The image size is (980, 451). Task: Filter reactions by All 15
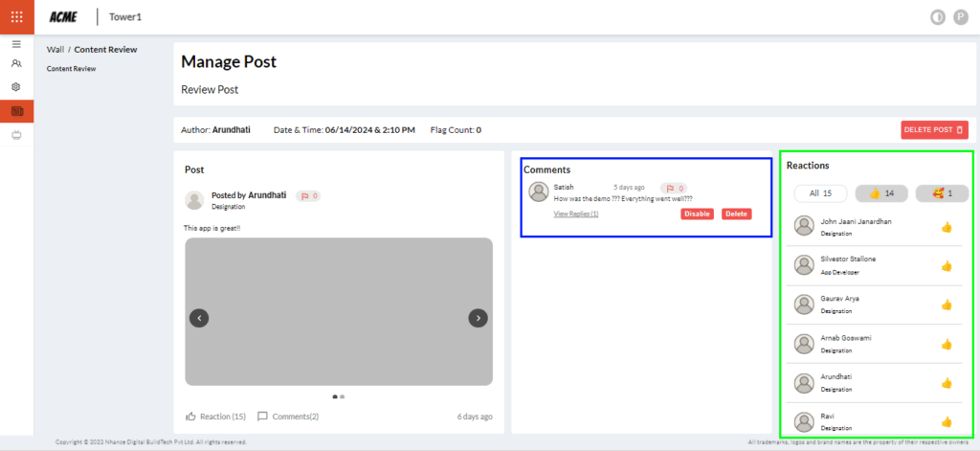click(820, 193)
